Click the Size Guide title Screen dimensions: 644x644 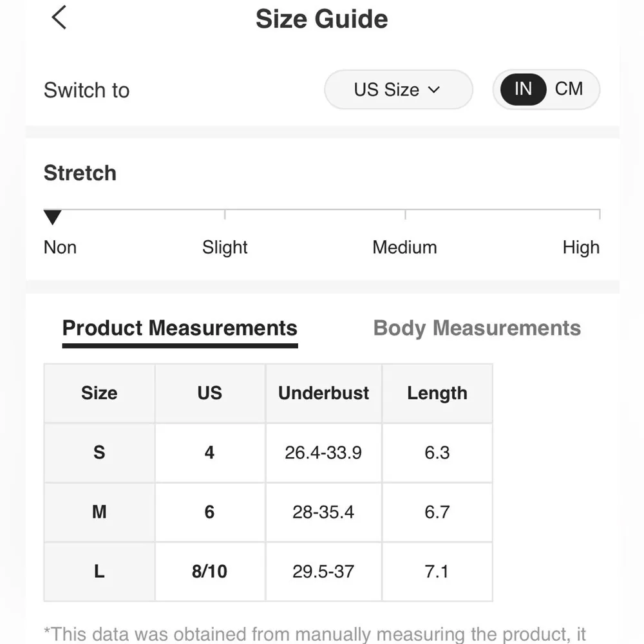321,19
